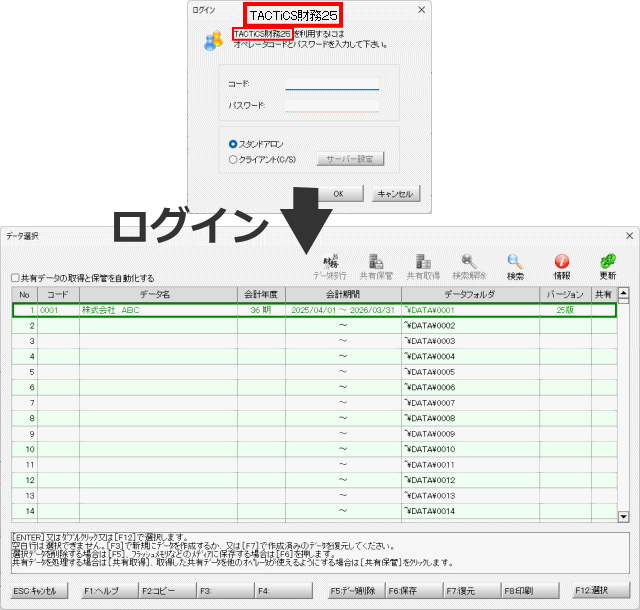Click OK in the login dialog
640x610 pixels.
coord(338,194)
